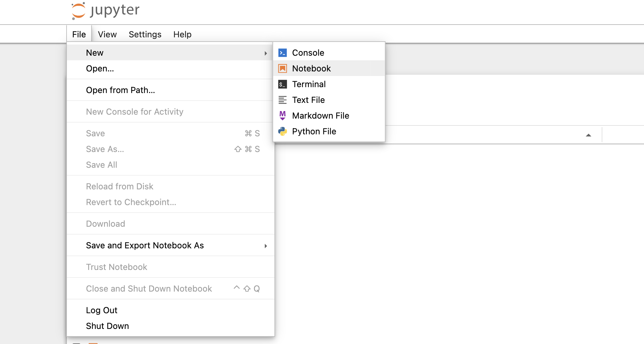Screen dimensions: 644x344
Task: Click Shut Down in File menu
Action: [x=171, y=326]
